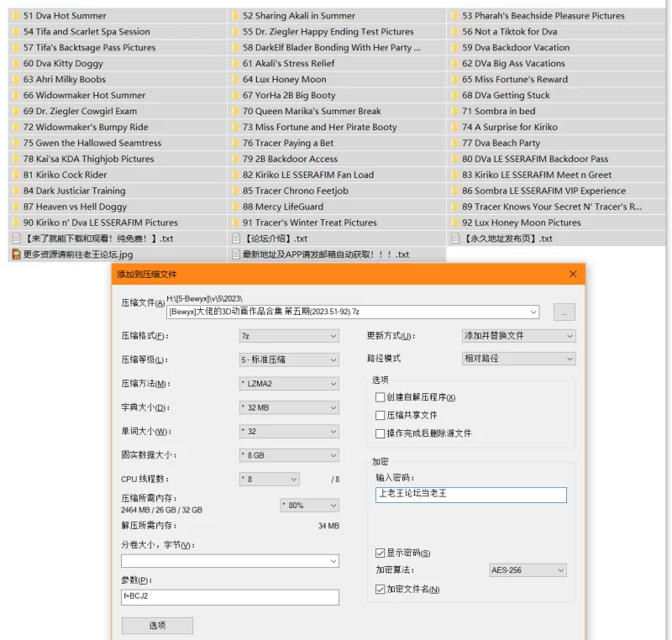Enable 压缩共享文件 checkbox

380,415
